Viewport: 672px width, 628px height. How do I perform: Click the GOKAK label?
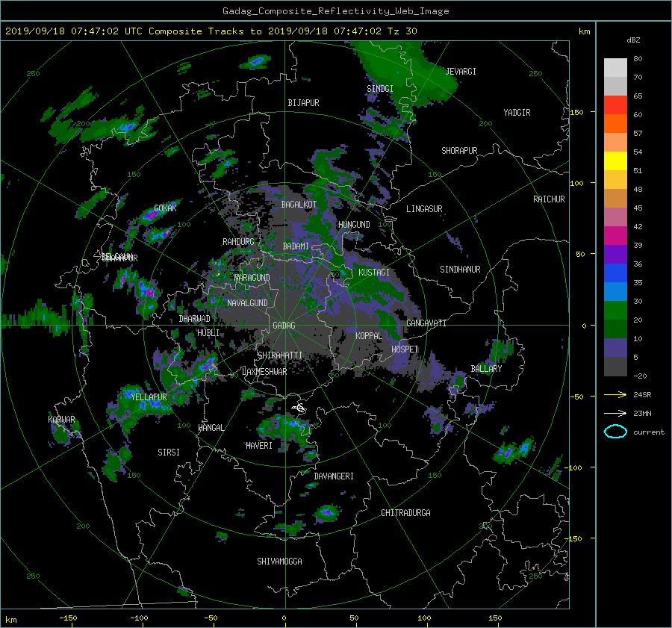165,208
